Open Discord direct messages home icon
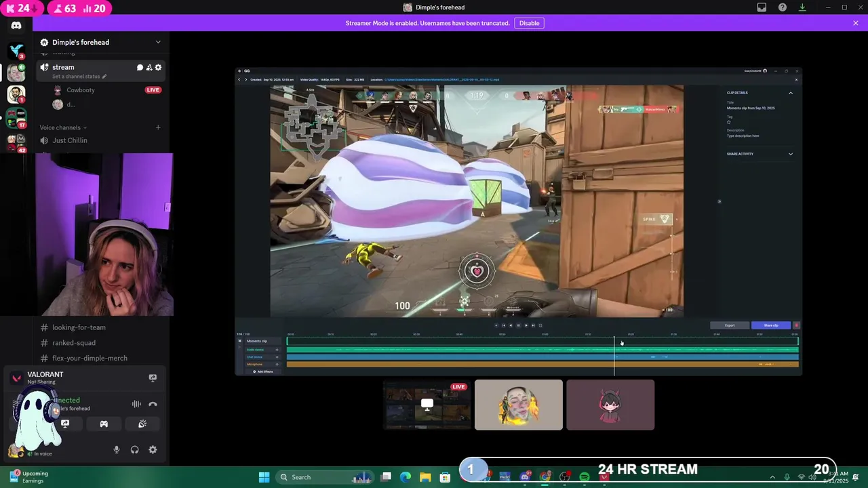Image resolution: width=868 pixels, height=488 pixels. pyautogui.click(x=16, y=26)
